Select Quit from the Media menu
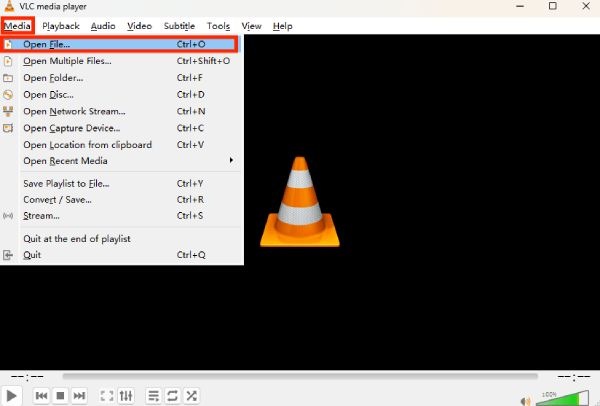This screenshot has width=600, height=406. [32, 255]
